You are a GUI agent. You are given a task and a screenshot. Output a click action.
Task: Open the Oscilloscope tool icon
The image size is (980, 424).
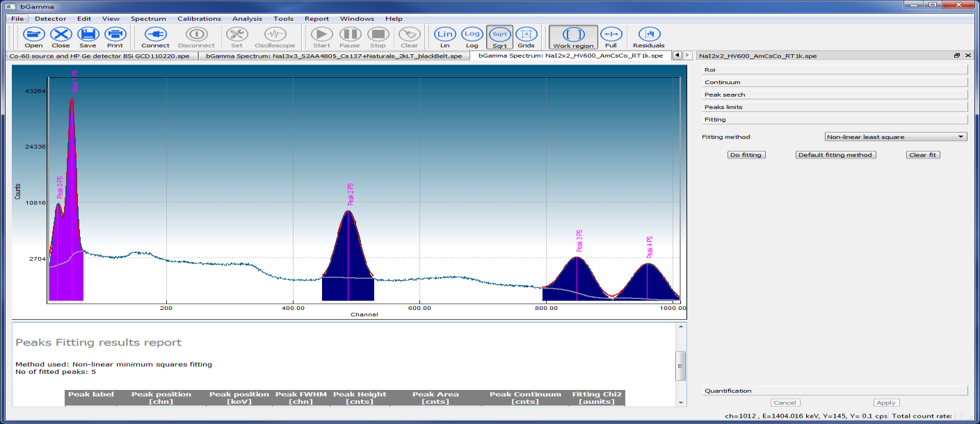tap(275, 37)
